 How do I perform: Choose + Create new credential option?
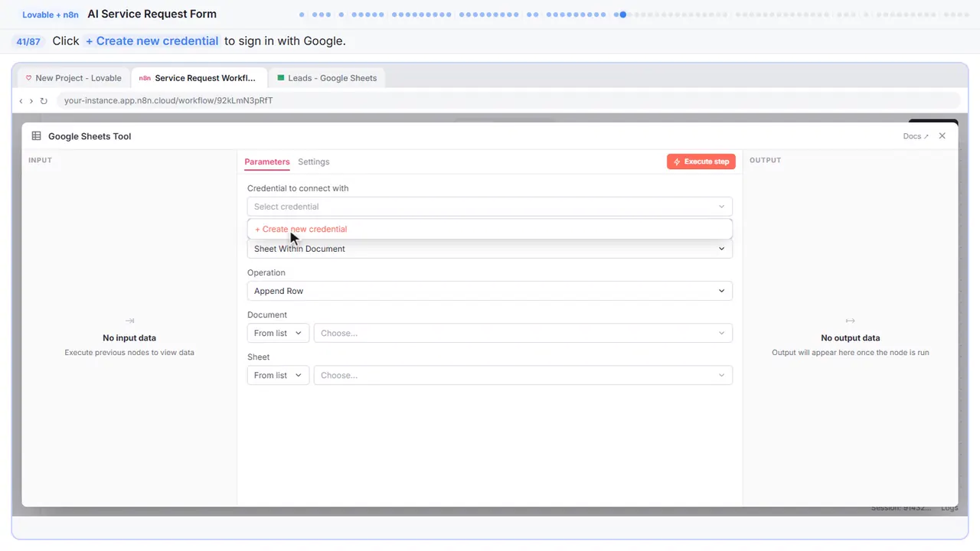301,229
